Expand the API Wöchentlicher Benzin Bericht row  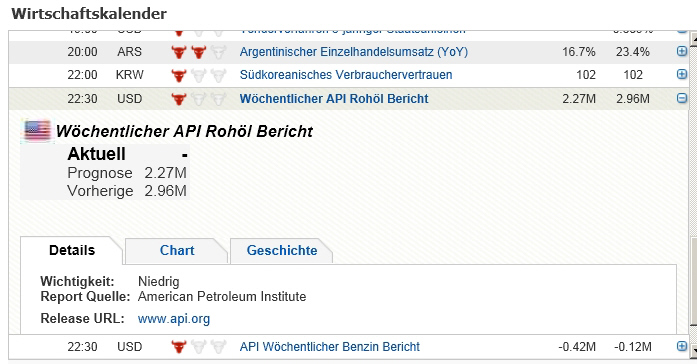tap(681, 346)
